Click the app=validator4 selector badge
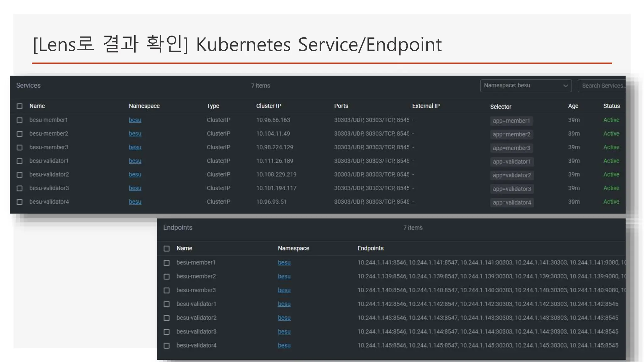Viewport: 644px width, 362px height. click(512, 202)
